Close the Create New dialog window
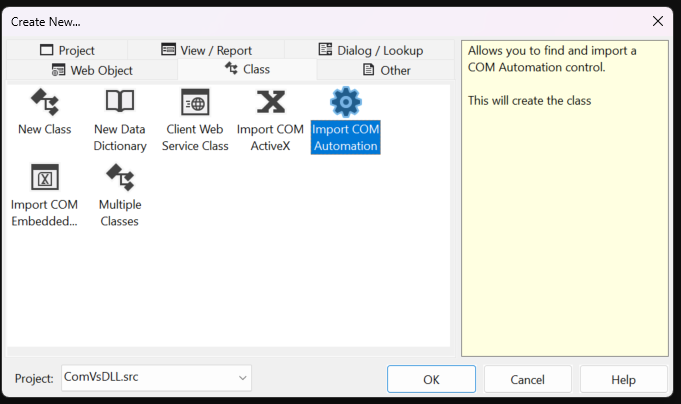This screenshot has width=681, height=404. click(x=657, y=21)
